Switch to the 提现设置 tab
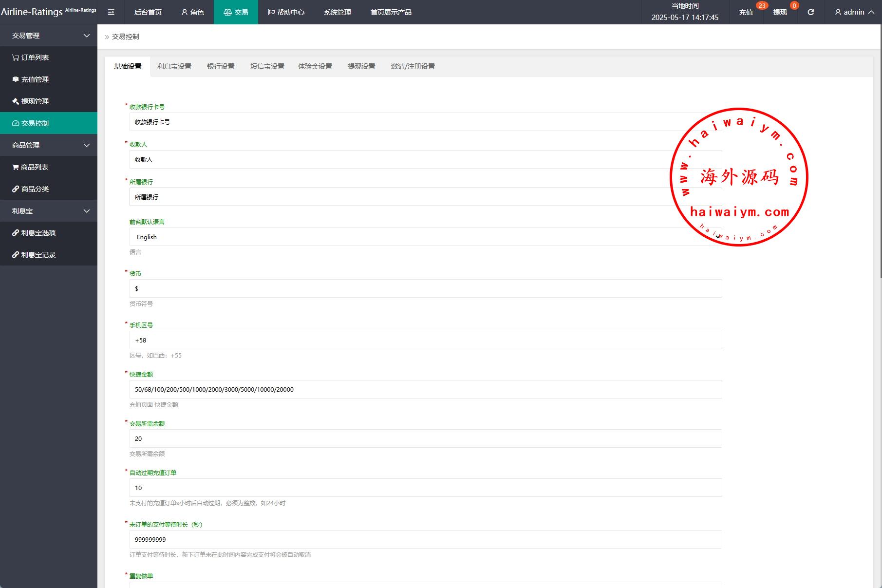This screenshot has height=588, width=882. point(361,66)
